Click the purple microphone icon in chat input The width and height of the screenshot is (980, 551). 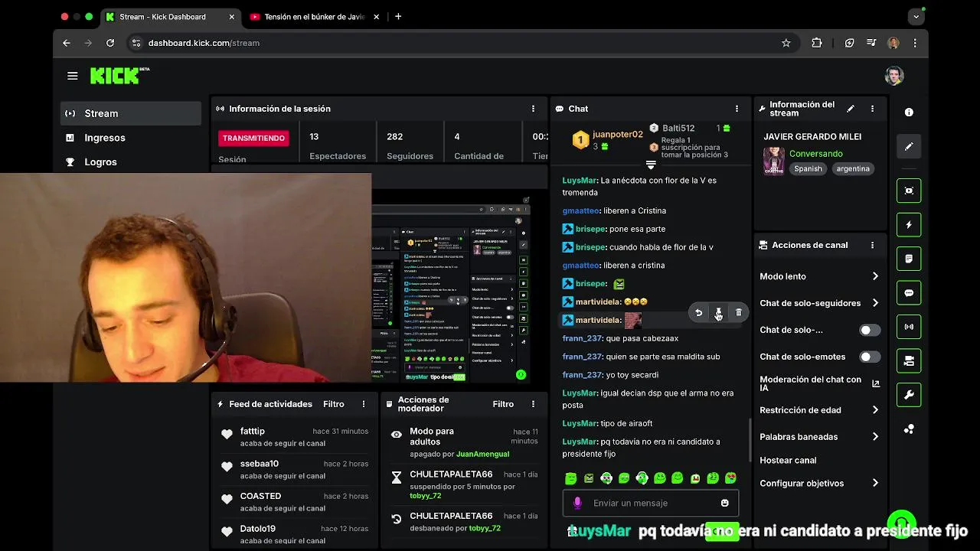(577, 503)
